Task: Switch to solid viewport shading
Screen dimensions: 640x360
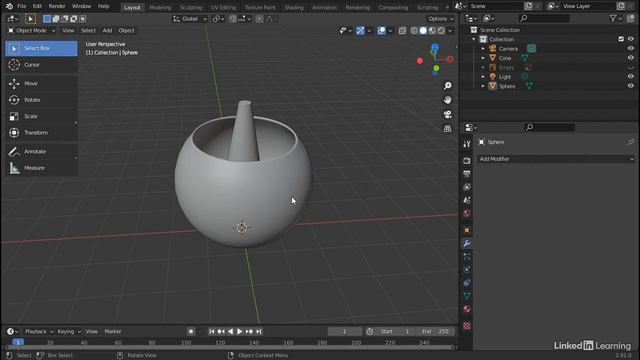Action: click(x=423, y=31)
